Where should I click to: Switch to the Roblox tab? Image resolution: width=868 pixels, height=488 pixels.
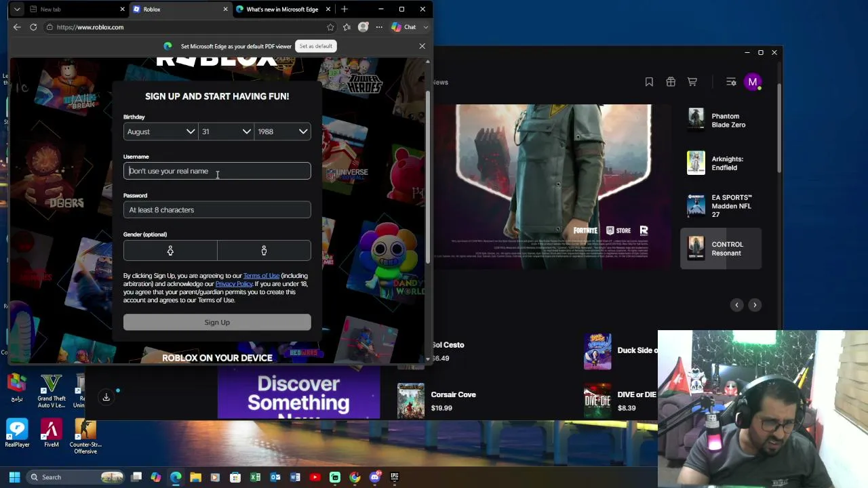click(x=180, y=9)
